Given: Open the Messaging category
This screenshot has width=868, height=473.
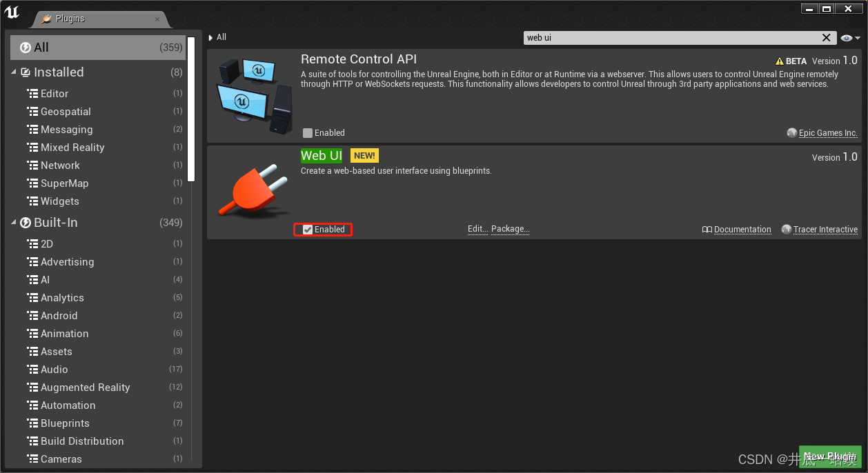Looking at the screenshot, I should tap(66, 130).
